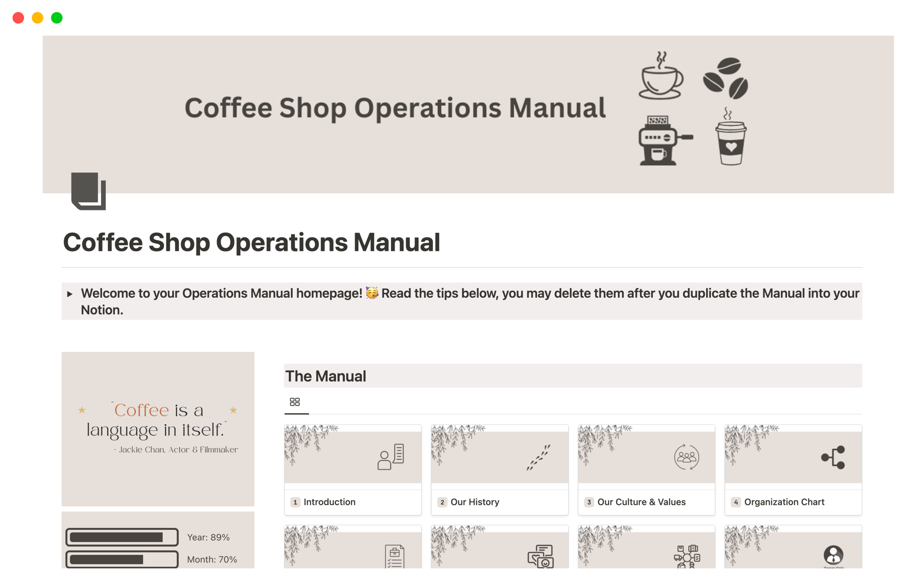Expand the welcome callout disclosure triangle
The image size is (924, 578).
[x=70, y=294]
